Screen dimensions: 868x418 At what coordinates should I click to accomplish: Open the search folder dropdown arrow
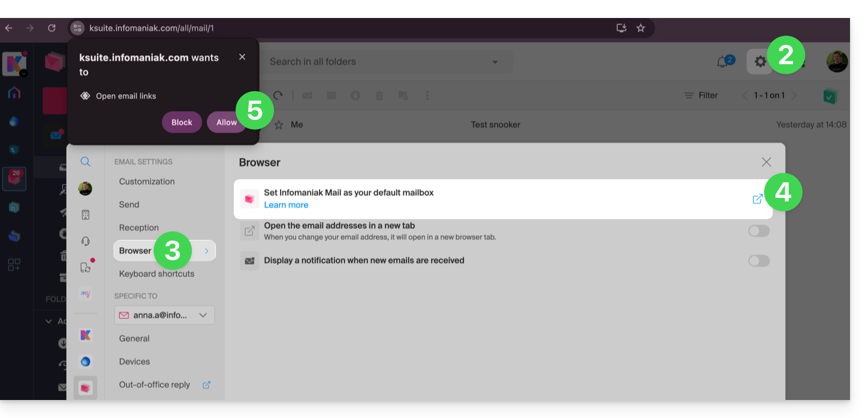pyautogui.click(x=495, y=62)
